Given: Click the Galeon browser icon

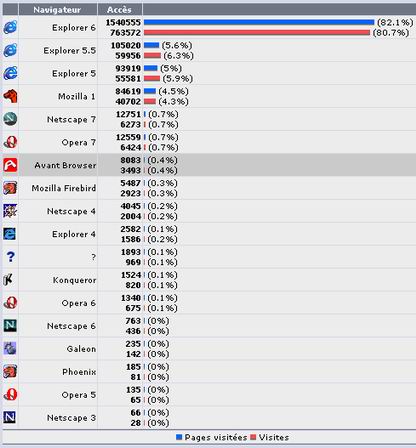Looking at the screenshot, I should 10,348.
